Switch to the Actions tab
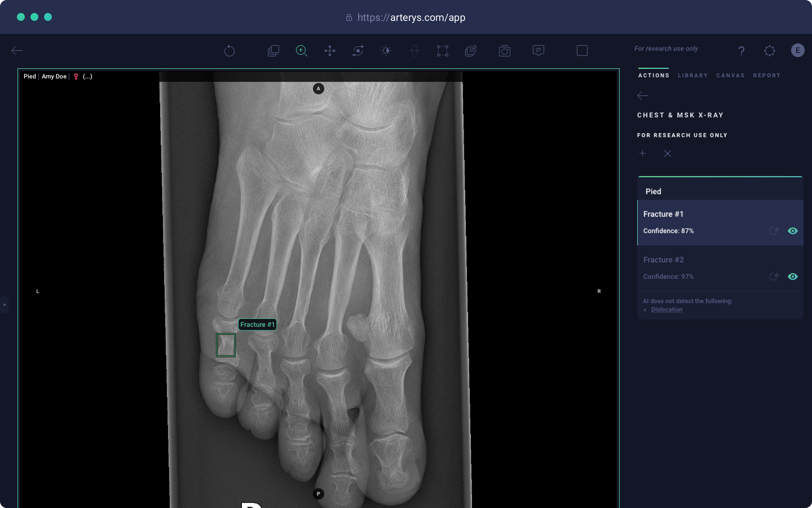812x508 pixels. pos(654,76)
